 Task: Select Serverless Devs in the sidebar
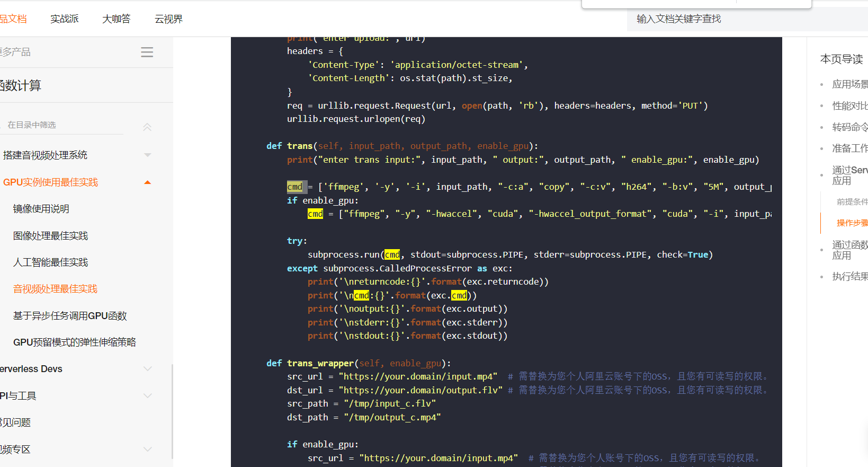[31, 369]
